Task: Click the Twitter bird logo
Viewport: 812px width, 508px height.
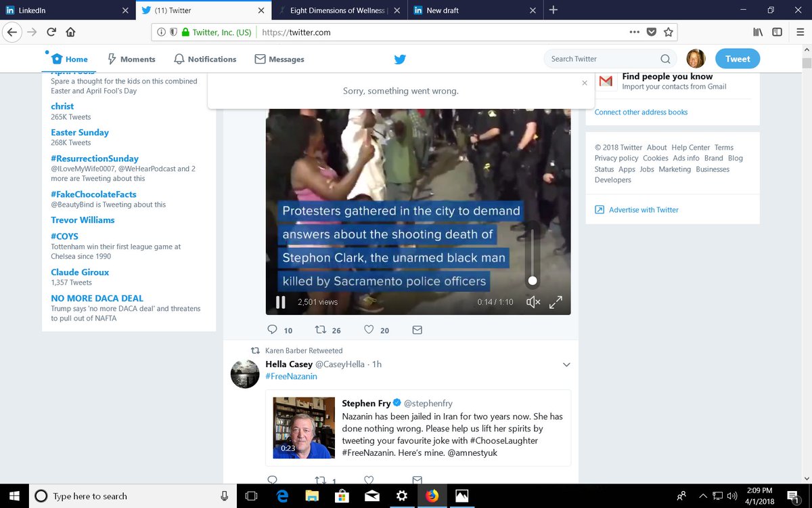Action: [400, 59]
